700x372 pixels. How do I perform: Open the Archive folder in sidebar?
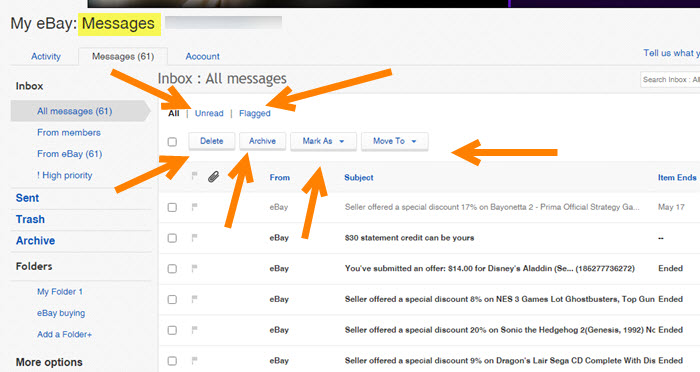(35, 241)
